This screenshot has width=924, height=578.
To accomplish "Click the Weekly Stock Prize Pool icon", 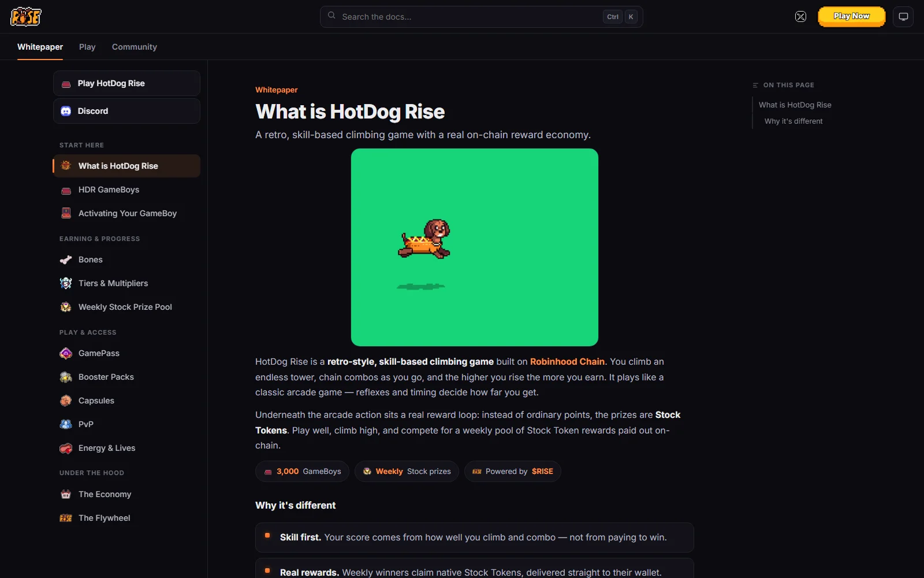I will pos(66,307).
